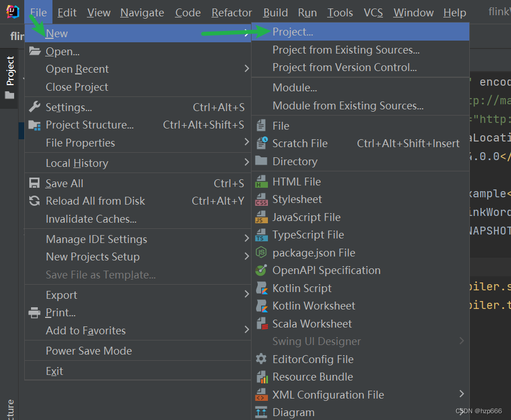Screen dimensions: 511x420
Task: Expand the Open Recent submenu arrow
Action: click(246, 69)
